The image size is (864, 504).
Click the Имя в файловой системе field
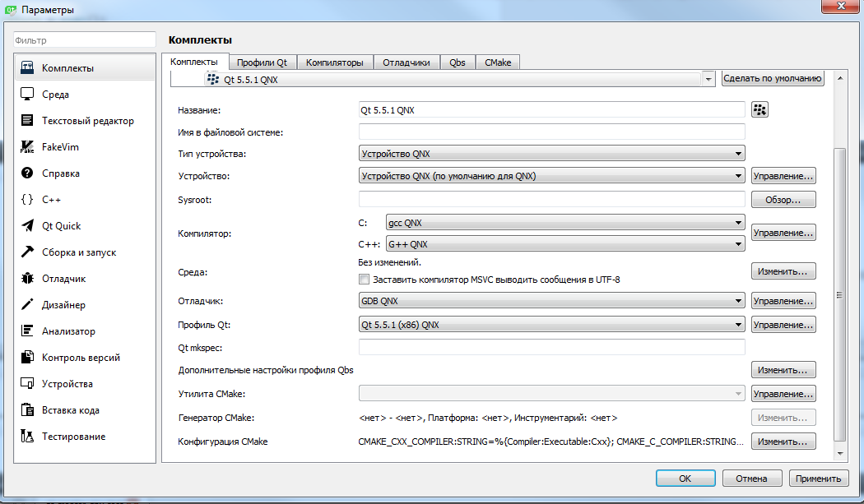click(x=551, y=132)
